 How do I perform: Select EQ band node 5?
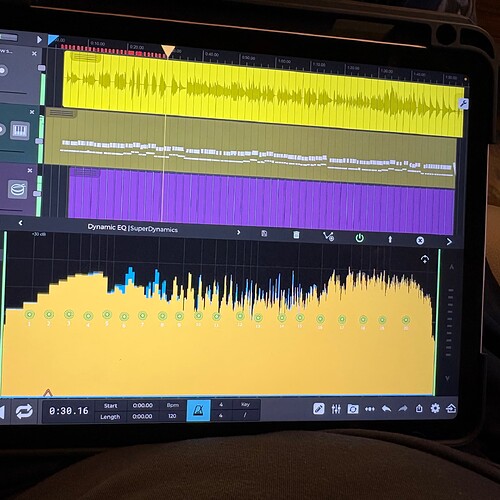107,314
